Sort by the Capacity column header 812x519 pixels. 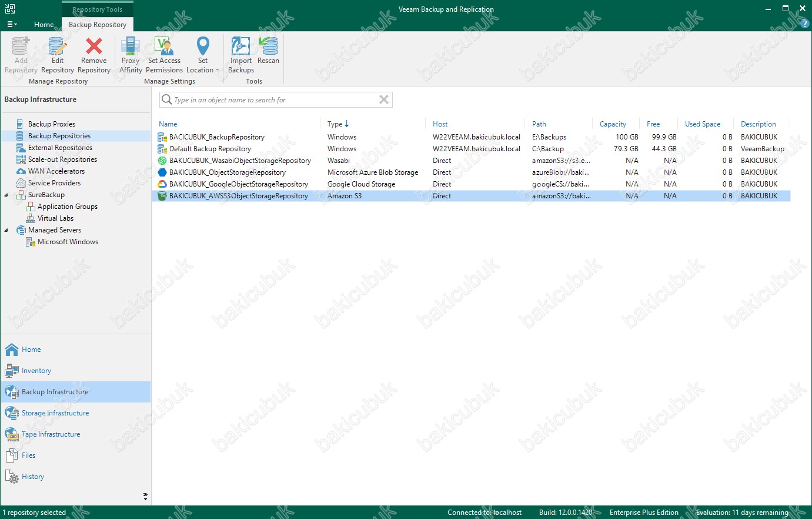(x=613, y=124)
